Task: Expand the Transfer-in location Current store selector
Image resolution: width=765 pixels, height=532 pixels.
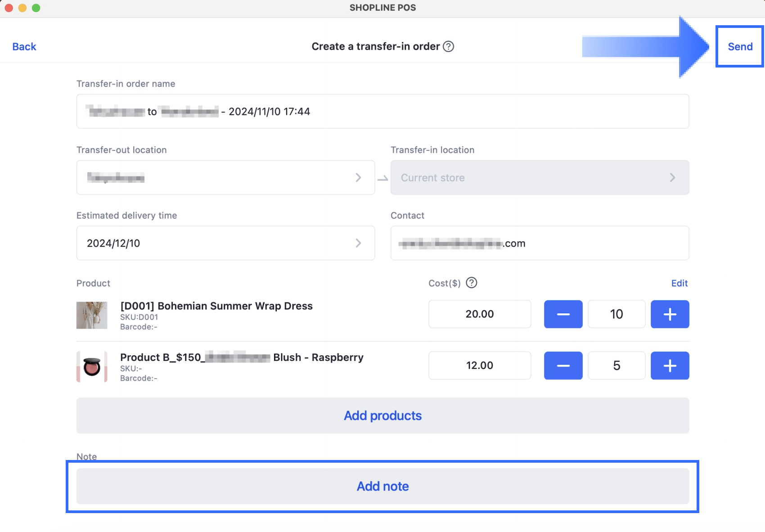Action: click(x=539, y=177)
